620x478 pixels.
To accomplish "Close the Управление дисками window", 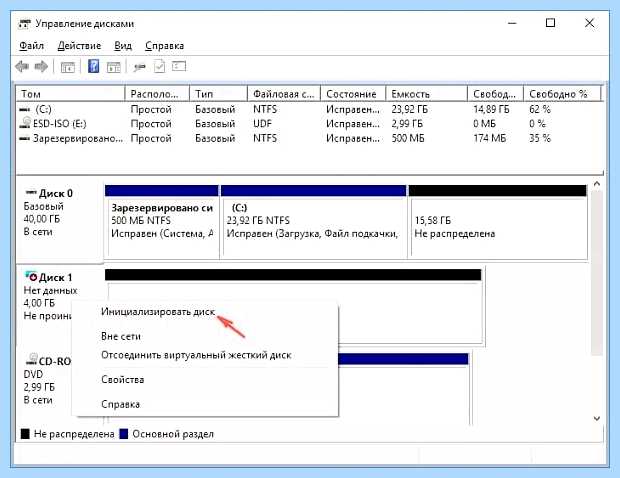I will (x=589, y=23).
